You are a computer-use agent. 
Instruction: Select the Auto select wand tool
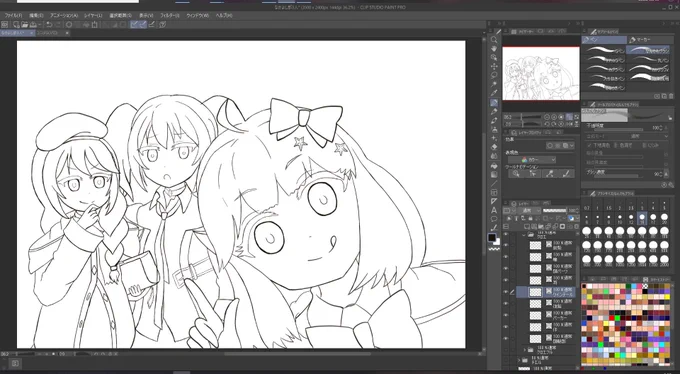point(494,84)
